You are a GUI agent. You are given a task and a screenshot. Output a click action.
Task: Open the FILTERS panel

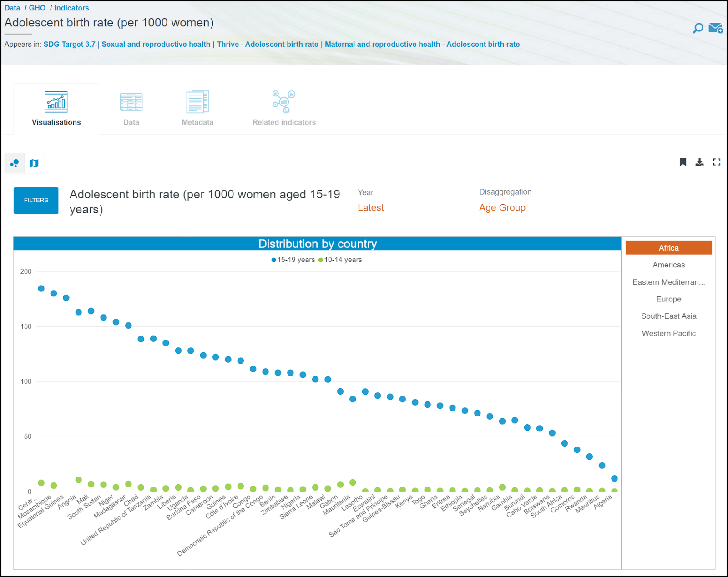point(36,201)
